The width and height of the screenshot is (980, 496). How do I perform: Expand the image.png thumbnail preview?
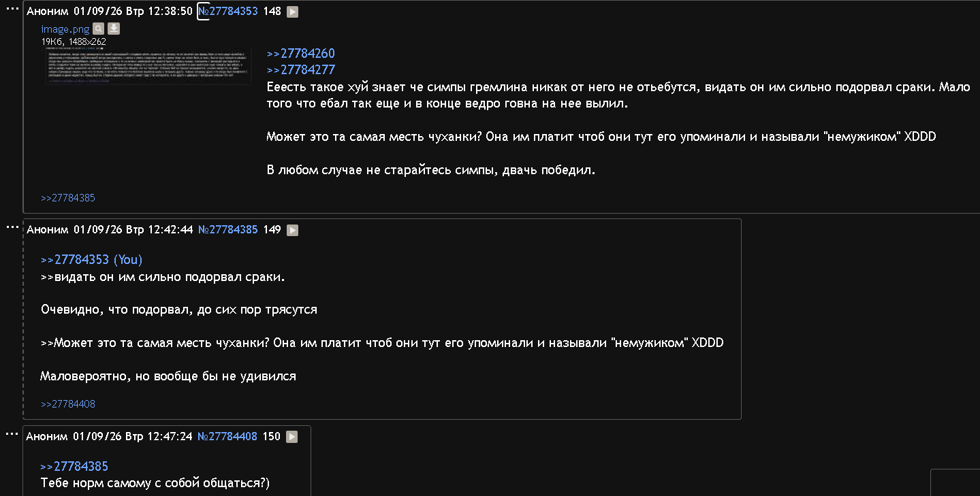[x=148, y=66]
